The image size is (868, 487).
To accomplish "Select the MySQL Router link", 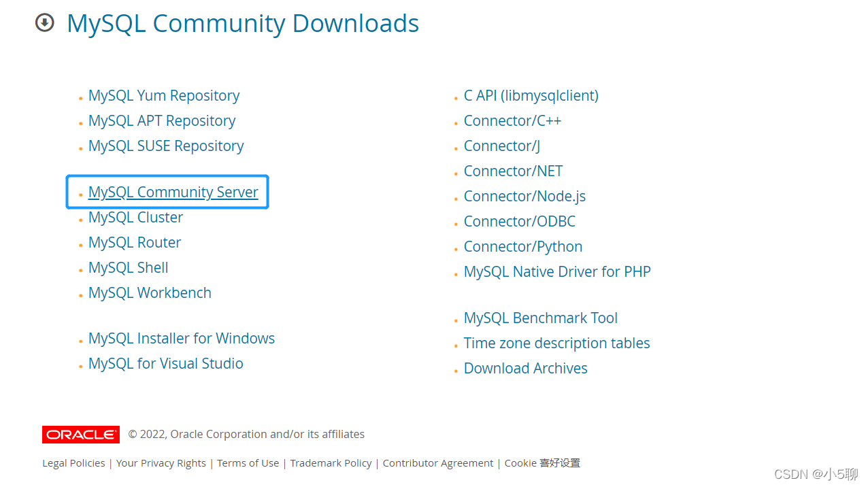I will (x=135, y=243).
